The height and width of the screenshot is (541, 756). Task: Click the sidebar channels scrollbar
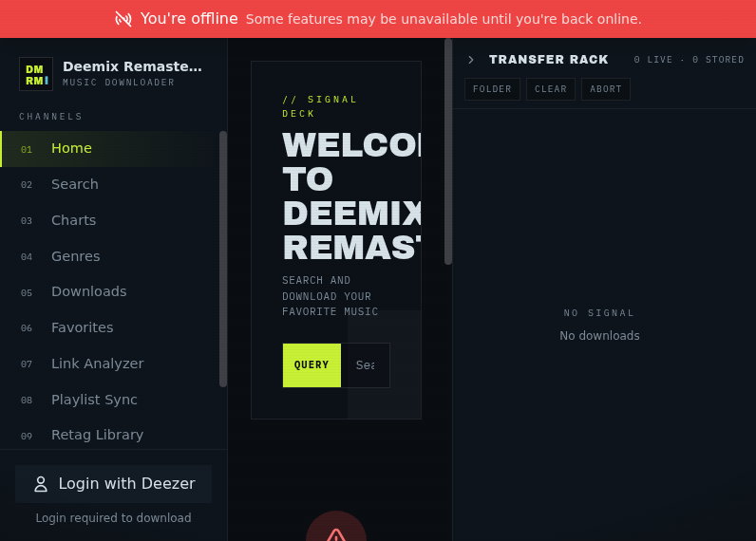223,259
